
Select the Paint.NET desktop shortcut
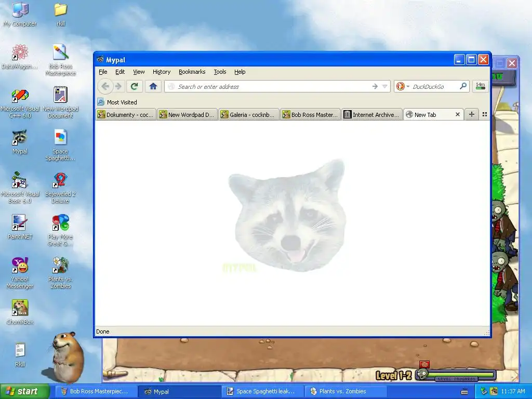20,227
